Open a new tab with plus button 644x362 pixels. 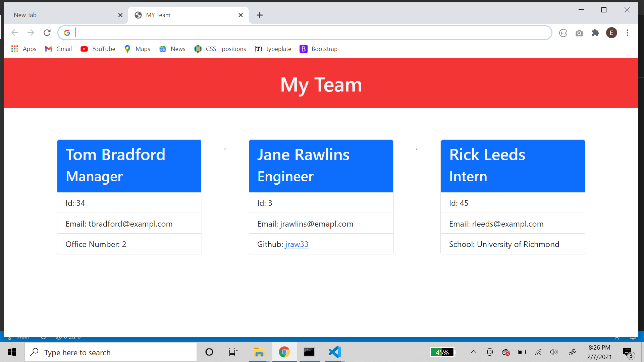point(260,15)
